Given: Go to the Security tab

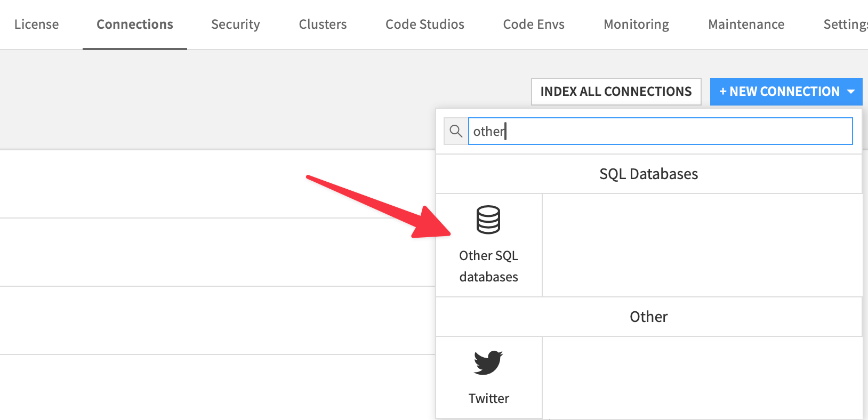Looking at the screenshot, I should (x=235, y=25).
